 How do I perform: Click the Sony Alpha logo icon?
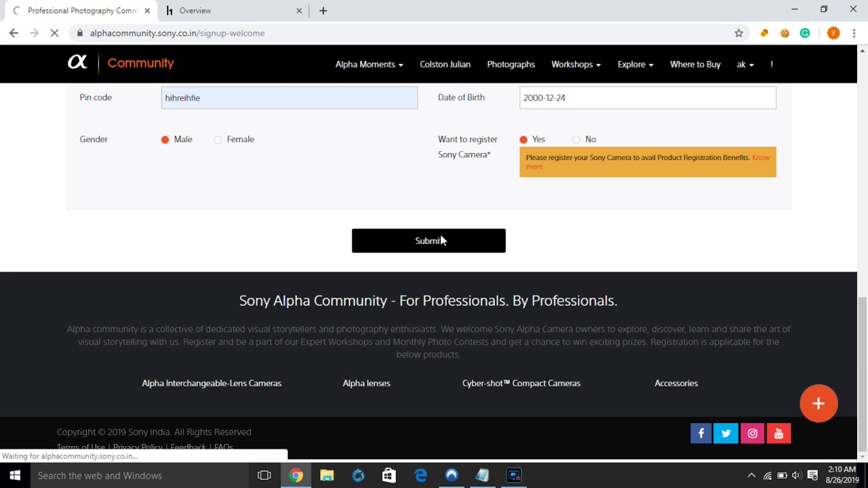click(x=77, y=62)
